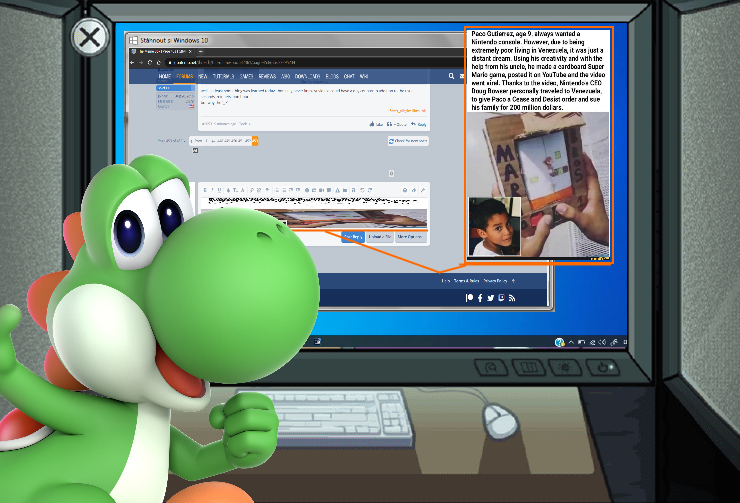The width and height of the screenshot is (740, 503).
Task: Click the wrench icon in the editor toolbar
Action: click(x=423, y=190)
